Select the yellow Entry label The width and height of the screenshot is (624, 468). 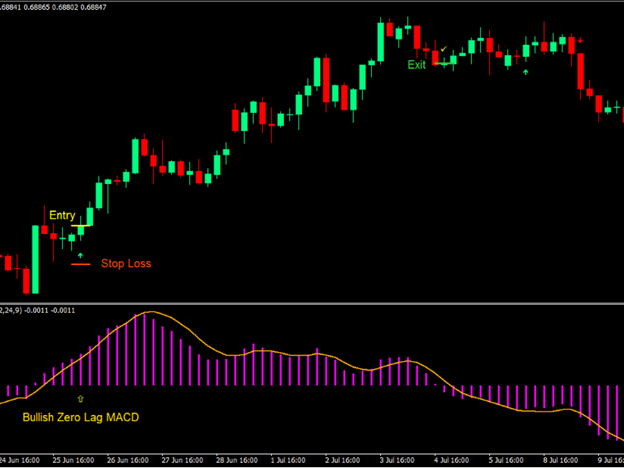pyautogui.click(x=62, y=215)
